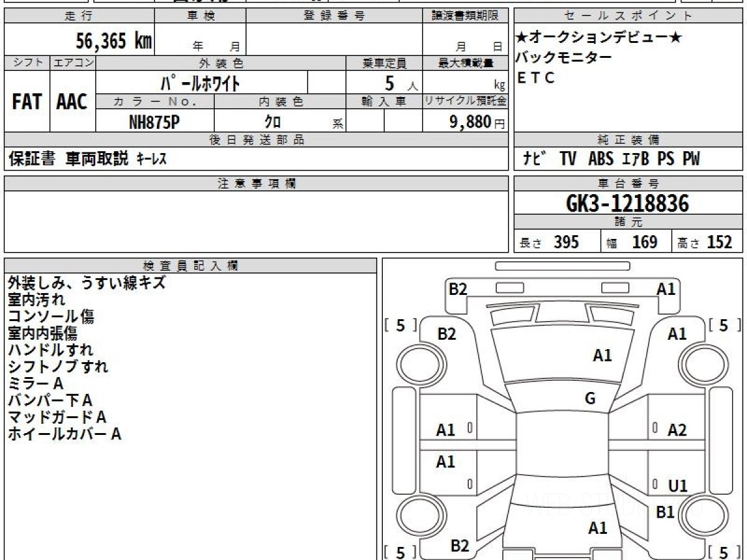The width and height of the screenshot is (747, 560).
Task: Click the 検査員記入欄 header
Action: pos(190,265)
